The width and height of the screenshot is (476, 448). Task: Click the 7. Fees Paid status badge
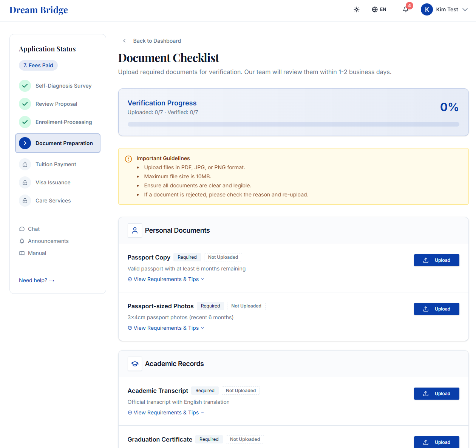click(x=38, y=65)
